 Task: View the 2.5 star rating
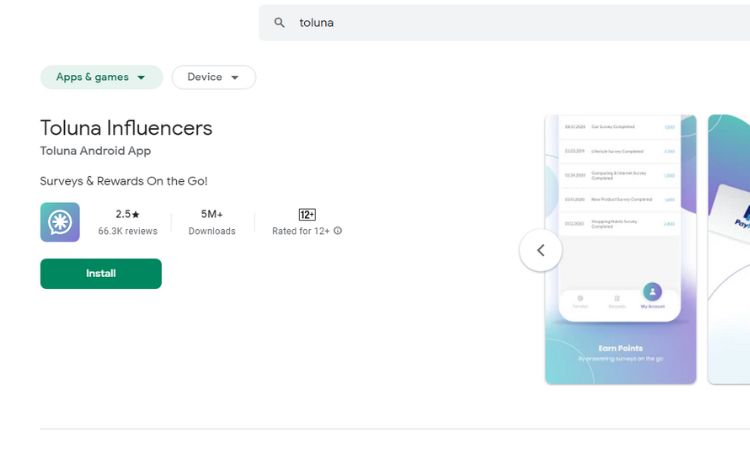coord(127,214)
